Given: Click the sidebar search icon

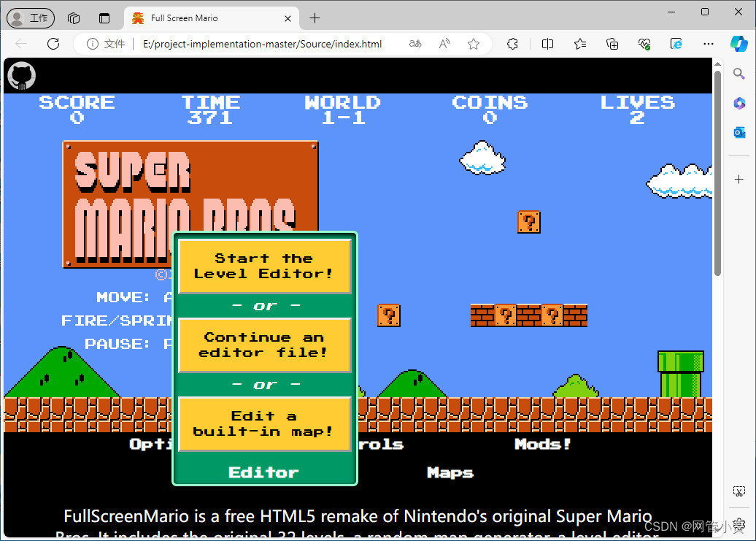Looking at the screenshot, I should point(738,73).
